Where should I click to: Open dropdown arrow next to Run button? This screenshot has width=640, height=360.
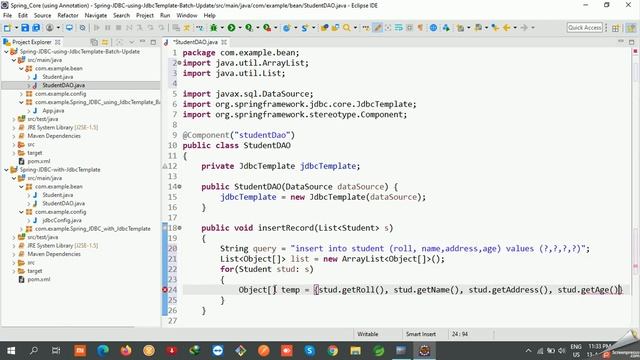pyautogui.click(x=240, y=28)
